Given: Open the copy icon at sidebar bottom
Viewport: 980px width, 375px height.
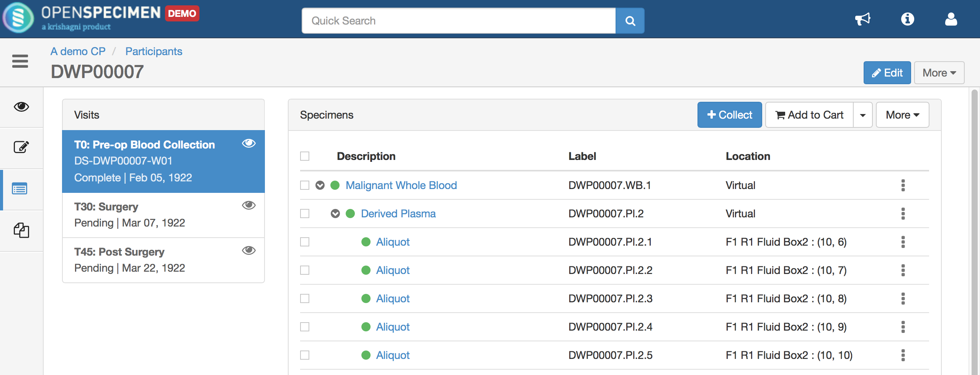Looking at the screenshot, I should click(x=22, y=230).
